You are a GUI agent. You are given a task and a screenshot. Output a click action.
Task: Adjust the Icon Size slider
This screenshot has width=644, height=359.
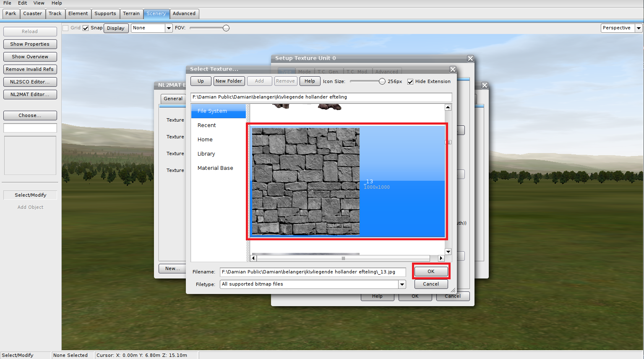point(382,81)
